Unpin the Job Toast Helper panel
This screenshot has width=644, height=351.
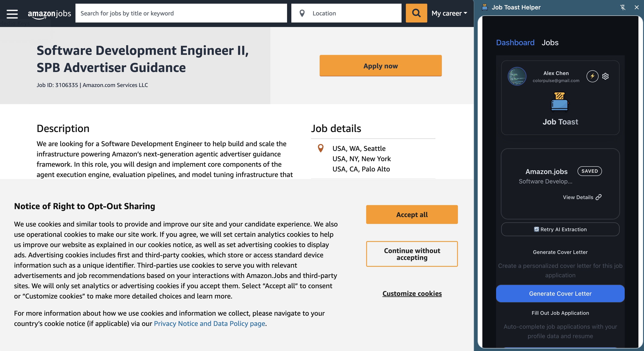click(x=623, y=7)
